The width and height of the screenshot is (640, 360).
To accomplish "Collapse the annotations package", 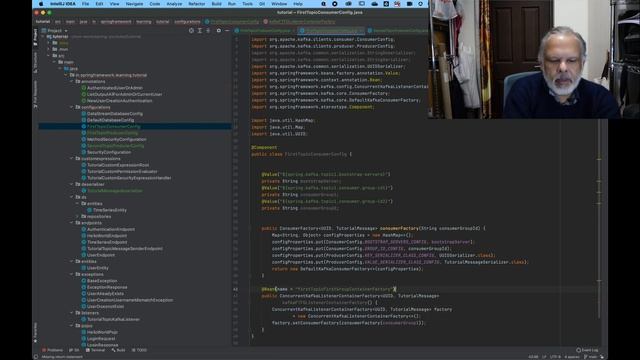I will tap(72, 81).
